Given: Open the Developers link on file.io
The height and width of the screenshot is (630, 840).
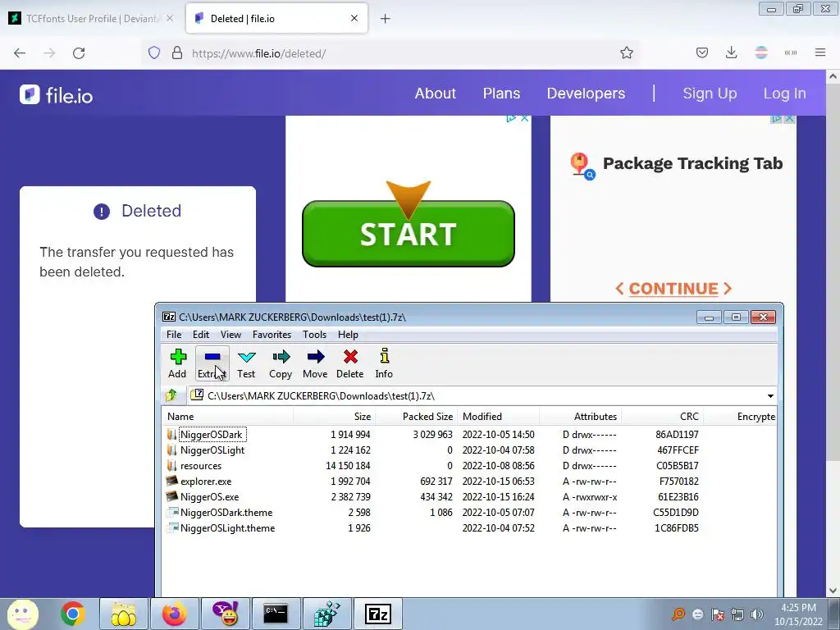Looking at the screenshot, I should (586, 94).
